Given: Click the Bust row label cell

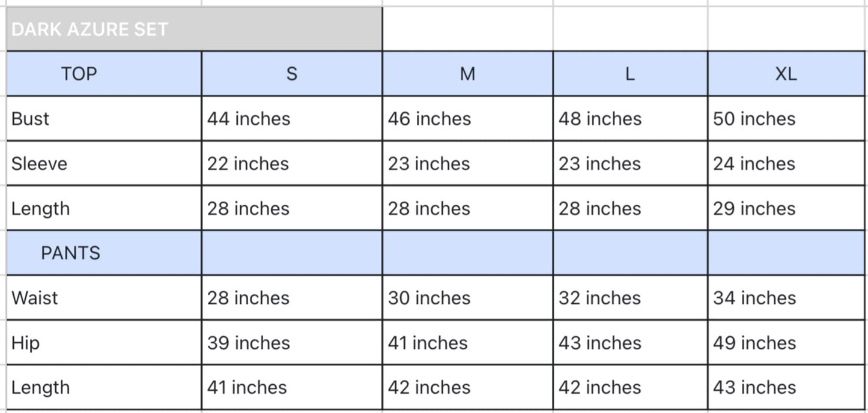Looking at the screenshot, I should tap(104, 118).
